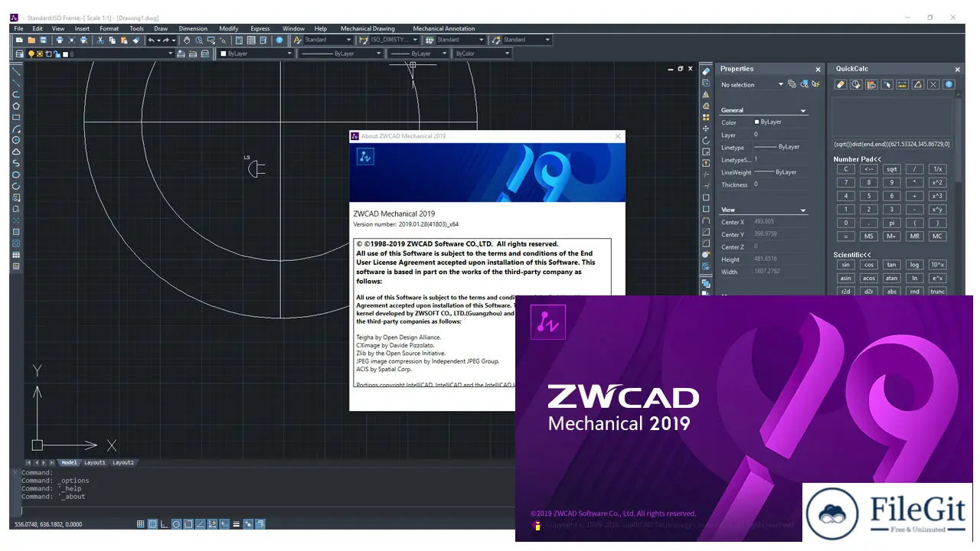Select the Circle tool in the draw toolbar
This screenshot has width=980, height=551.
point(16,140)
